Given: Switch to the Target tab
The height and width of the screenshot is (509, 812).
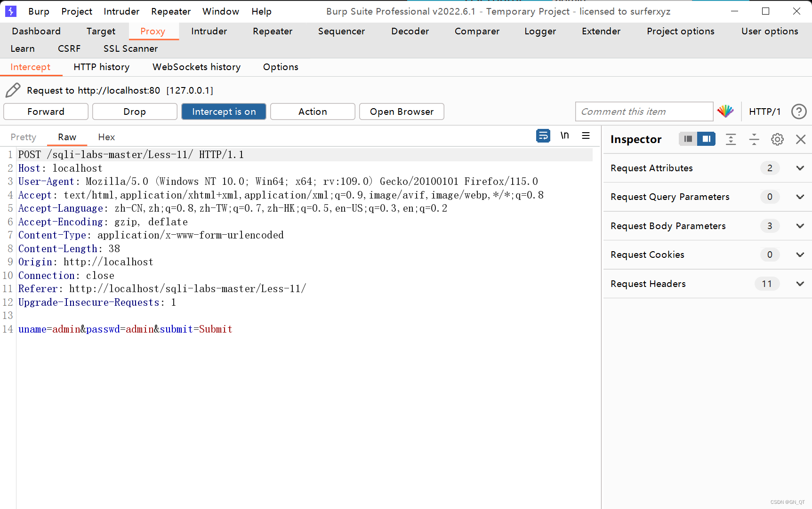Looking at the screenshot, I should (101, 31).
